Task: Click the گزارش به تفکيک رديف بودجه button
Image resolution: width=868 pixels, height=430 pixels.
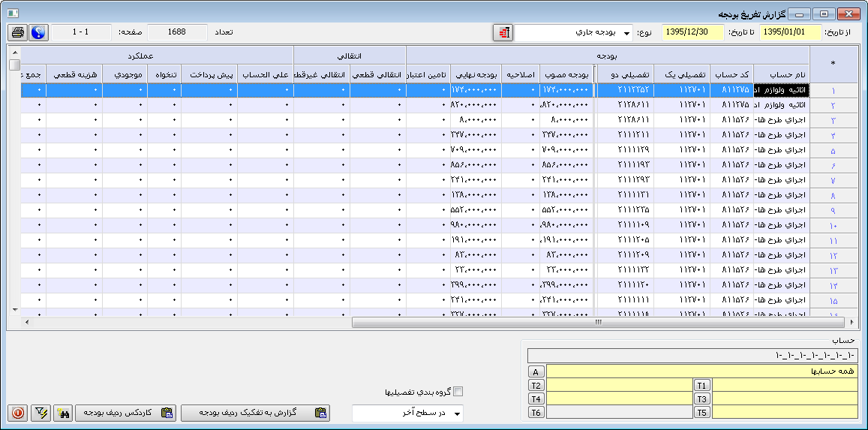Action: coord(255,413)
